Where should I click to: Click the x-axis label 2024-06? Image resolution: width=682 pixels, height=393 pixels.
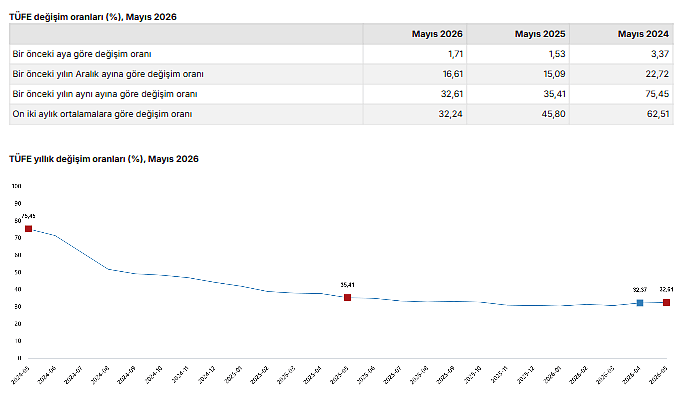pos(47,375)
